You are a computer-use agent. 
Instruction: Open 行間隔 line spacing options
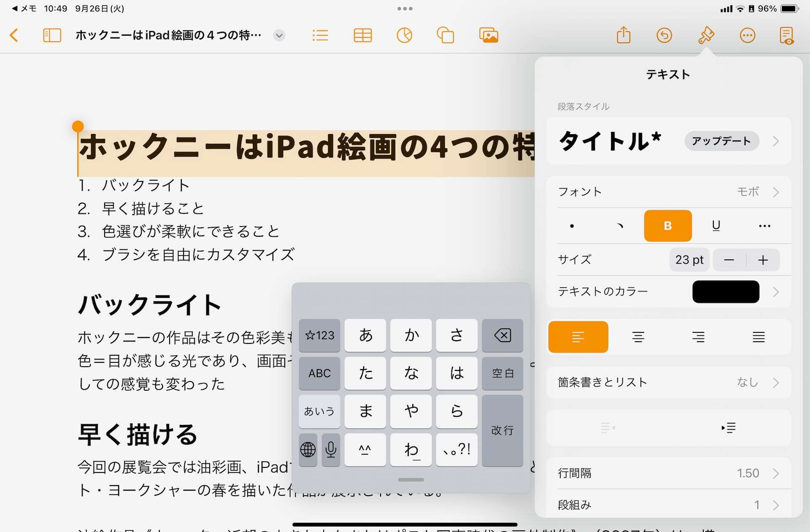[672, 473]
